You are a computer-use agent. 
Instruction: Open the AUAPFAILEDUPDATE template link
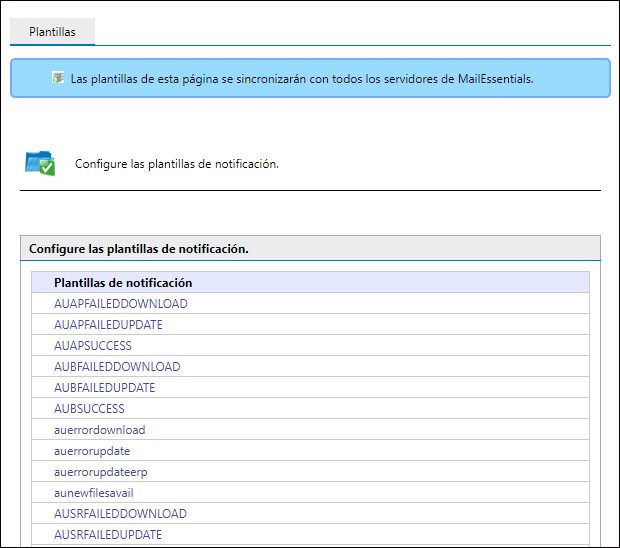pos(108,325)
